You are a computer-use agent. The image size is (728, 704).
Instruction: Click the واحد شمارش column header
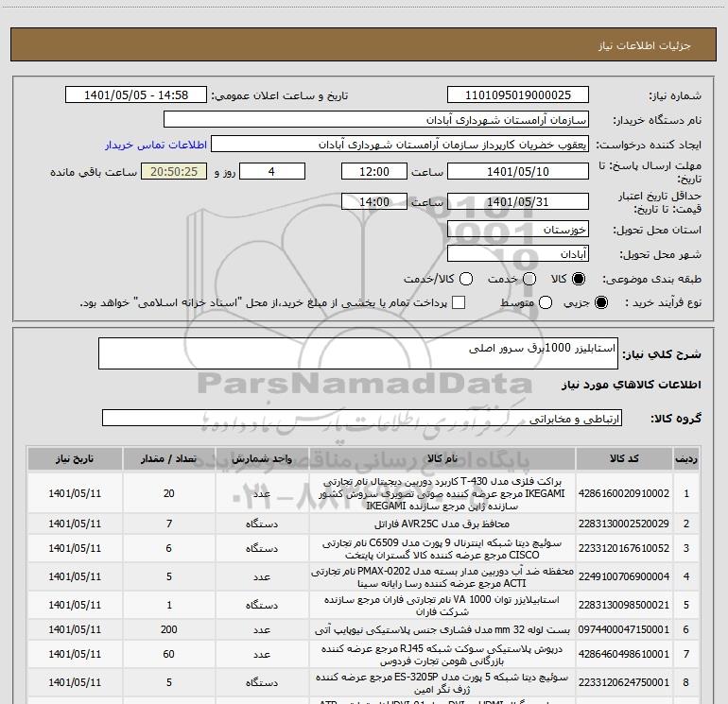click(x=262, y=458)
